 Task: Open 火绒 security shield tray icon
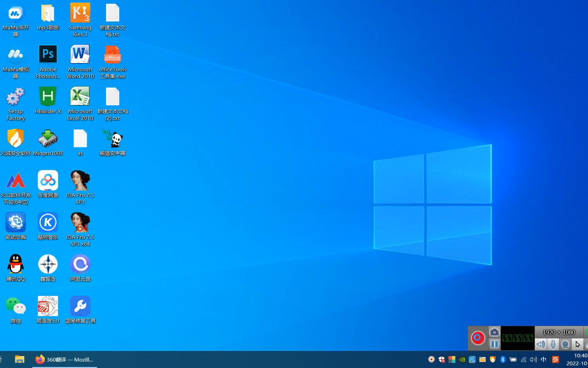493,359
